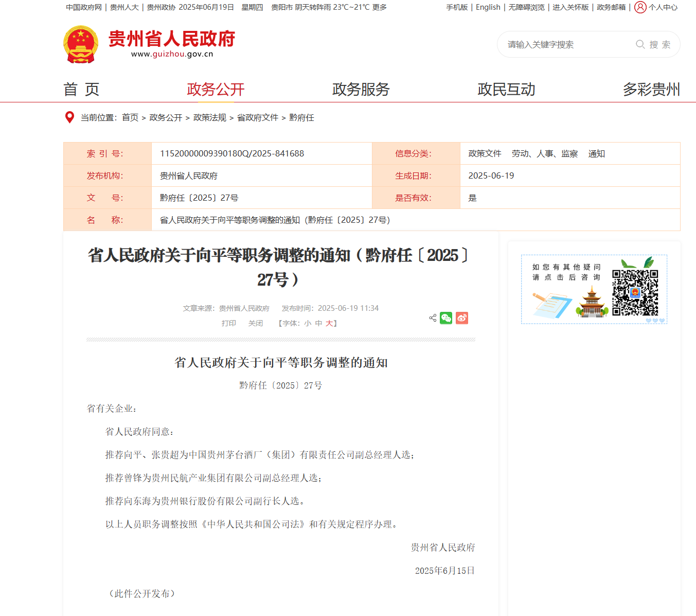Select medium font size 中

click(318, 323)
